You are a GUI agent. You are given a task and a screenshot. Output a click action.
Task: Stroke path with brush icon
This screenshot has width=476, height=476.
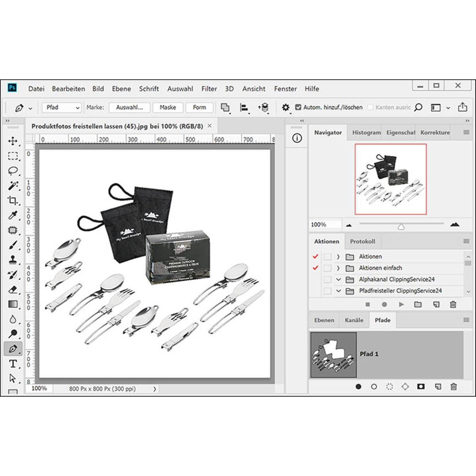374,386
